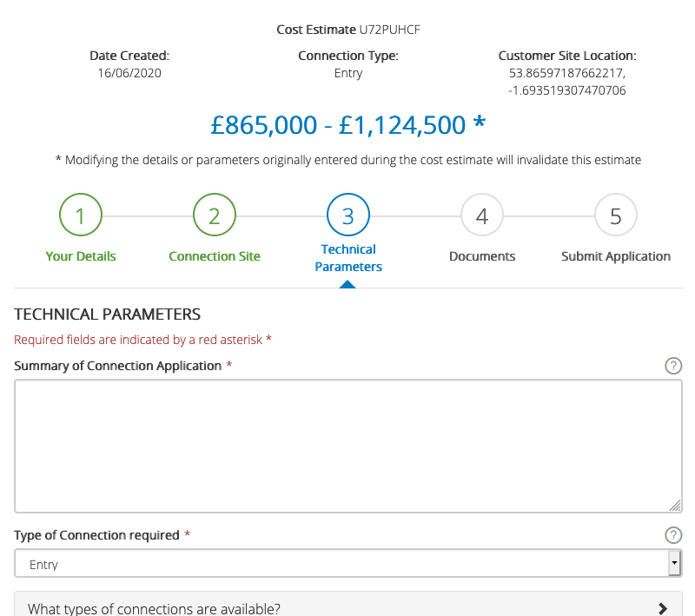This screenshot has height=616, width=695.
Task: Select the Connection Site step label
Action: (x=215, y=256)
